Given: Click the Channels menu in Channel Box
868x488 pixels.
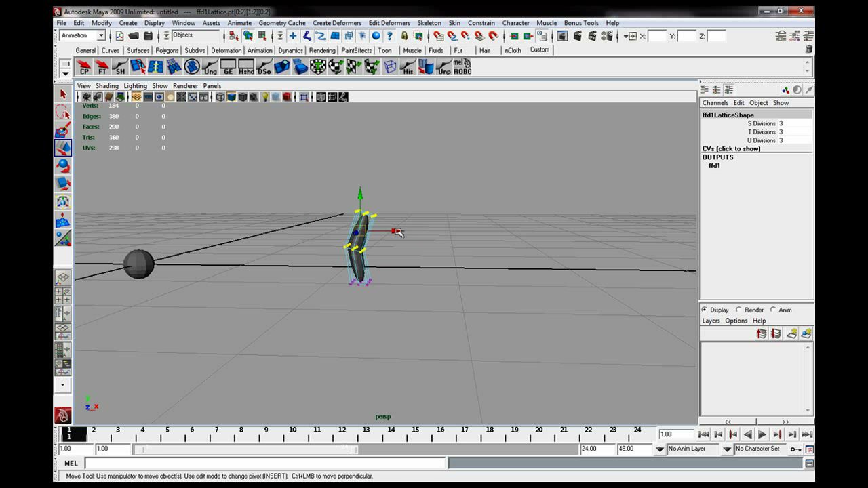Looking at the screenshot, I should (715, 103).
